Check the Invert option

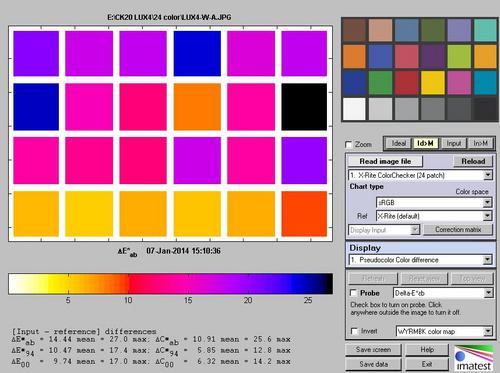click(x=355, y=331)
